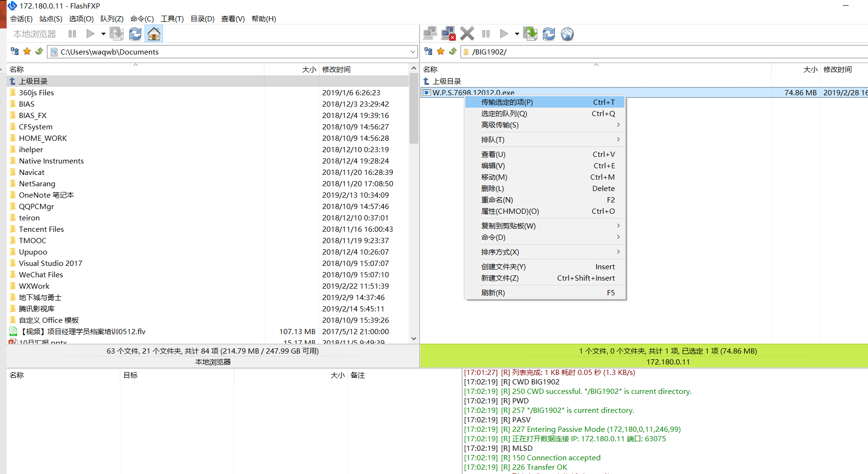
Task: Click the abort X icon in remote toolbar
Action: coord(467,34)
